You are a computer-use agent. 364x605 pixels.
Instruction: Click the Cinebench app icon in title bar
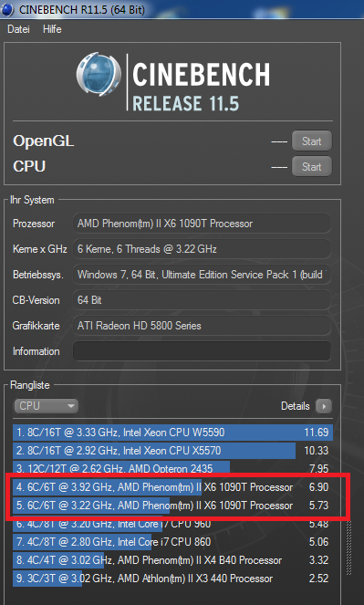[x=7, y=10]
